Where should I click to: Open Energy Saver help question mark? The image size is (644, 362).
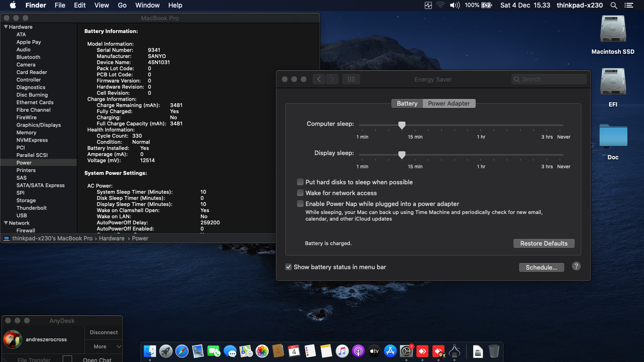[x=576, y=266]
